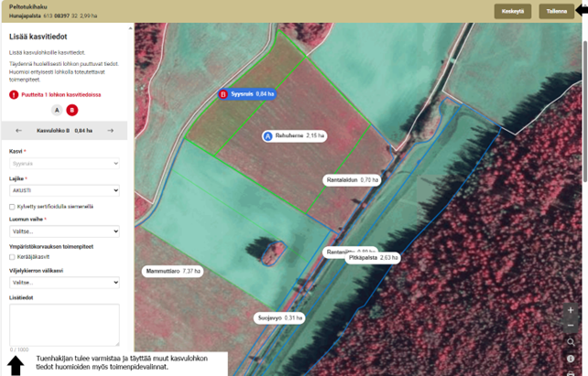The width and height of the screenshot is (588, 376).
Task: Zoom out of the map with minus
Action: point(571,326)
